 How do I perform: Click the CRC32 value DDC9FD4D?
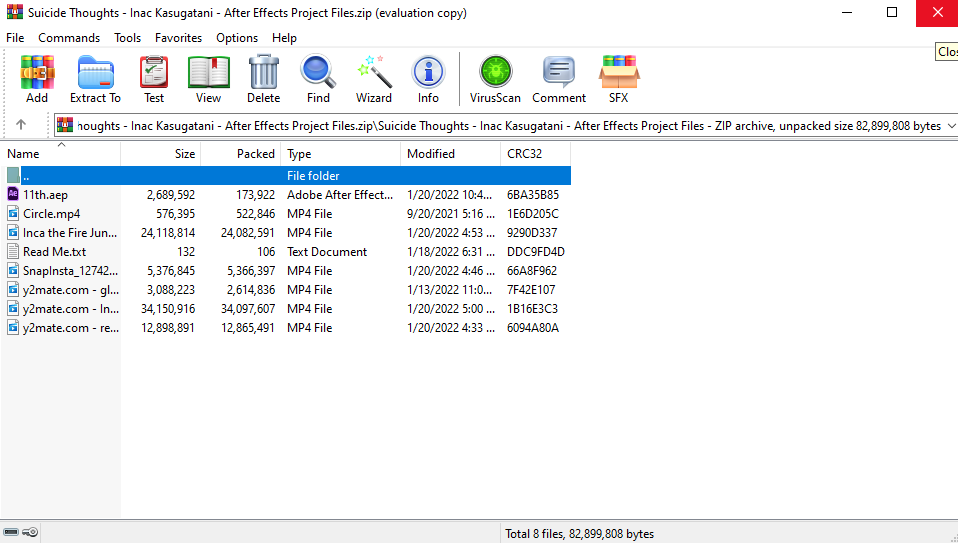[x=536, y=252]
